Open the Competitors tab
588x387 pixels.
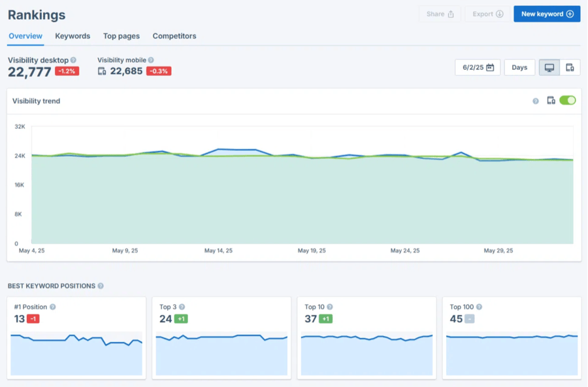(174, 37)
